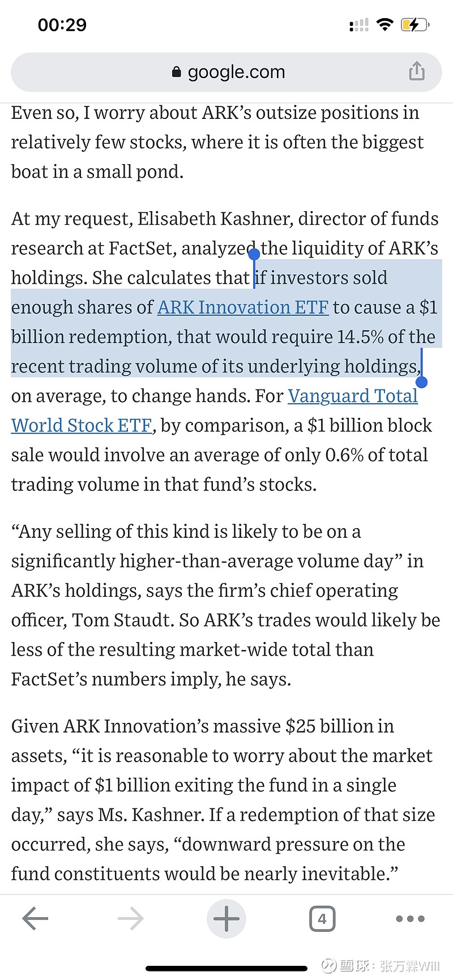
Task: Tap the selection end handle after "holdings,"
Action: pyautogui.click(x=421, y=382)
